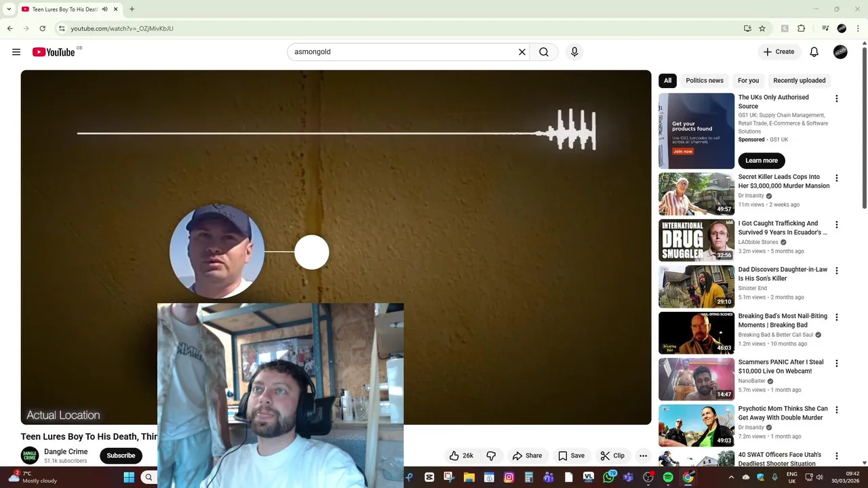Screen dimensions: 868x488
Task: Dislike the video with thumbs down
Action: pyautogui.click(x=491, y=455)
